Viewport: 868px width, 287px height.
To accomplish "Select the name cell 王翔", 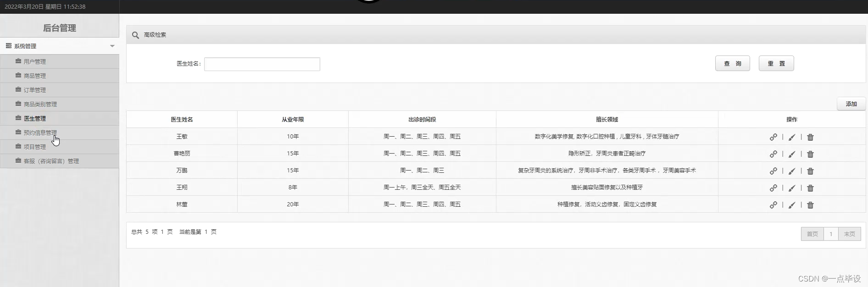I will 182,188.
